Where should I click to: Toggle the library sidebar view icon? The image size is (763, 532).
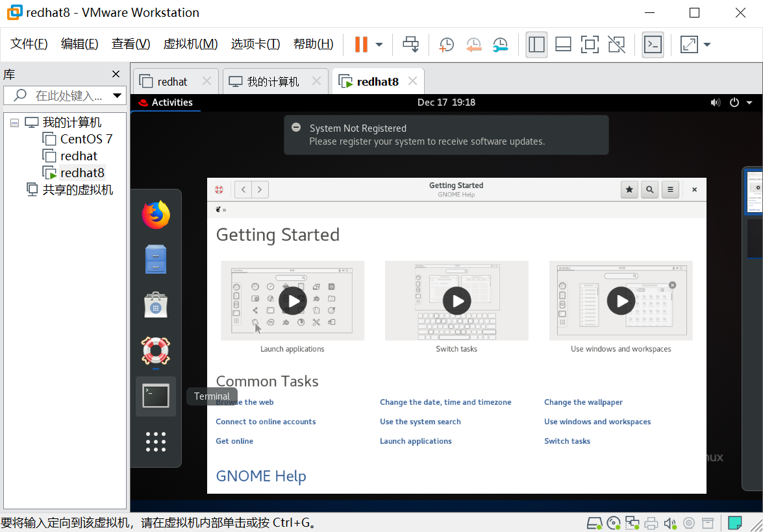536,44
